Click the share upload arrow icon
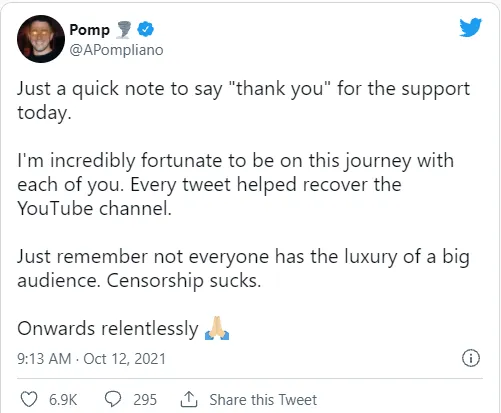 (189, 399)
